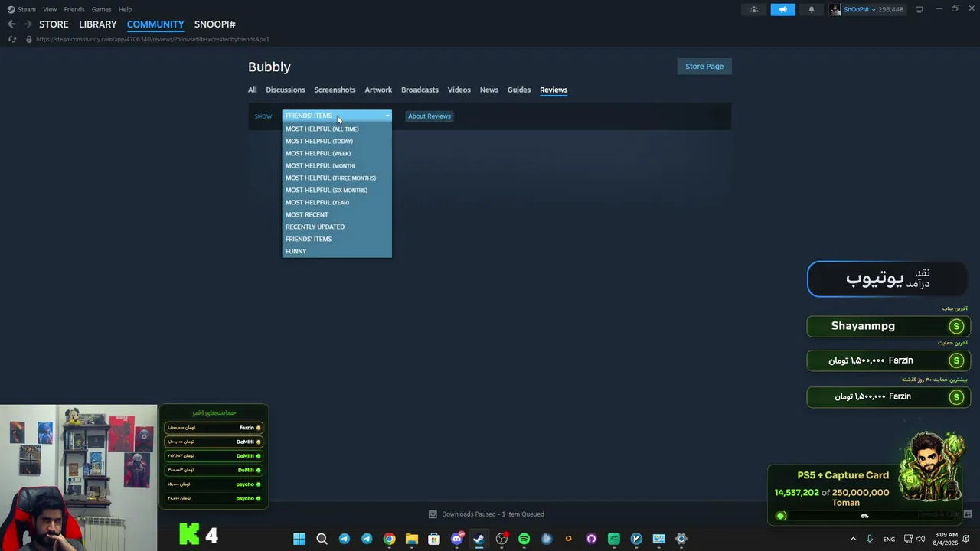Switch to the Videos tab
Viewport: 980px width, 551px height.
point(459,90)
